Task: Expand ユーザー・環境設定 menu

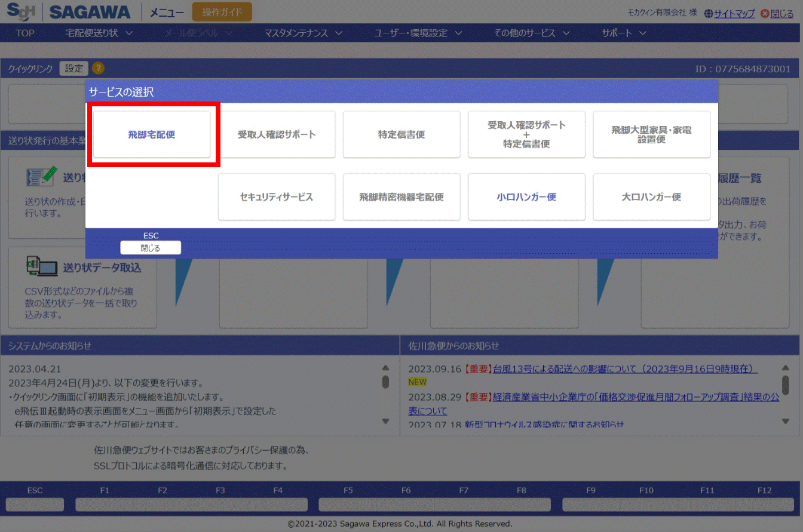Action: coord(418,33)
